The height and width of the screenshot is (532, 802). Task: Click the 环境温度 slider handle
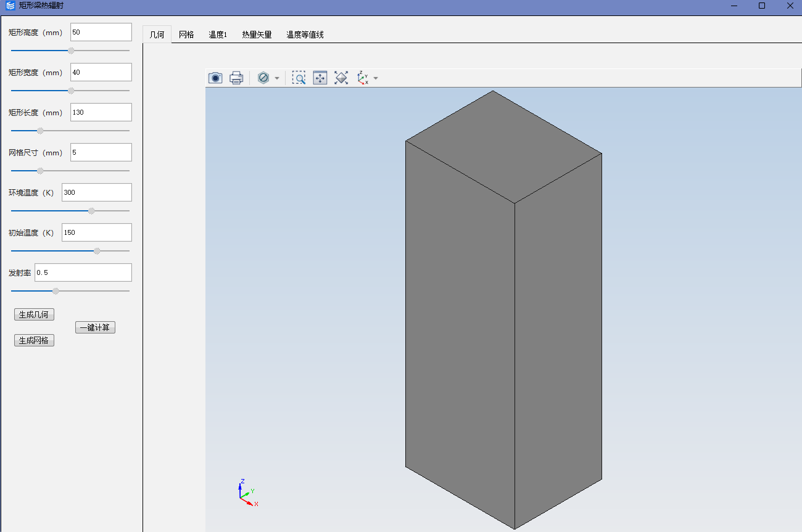coord(91,211)
